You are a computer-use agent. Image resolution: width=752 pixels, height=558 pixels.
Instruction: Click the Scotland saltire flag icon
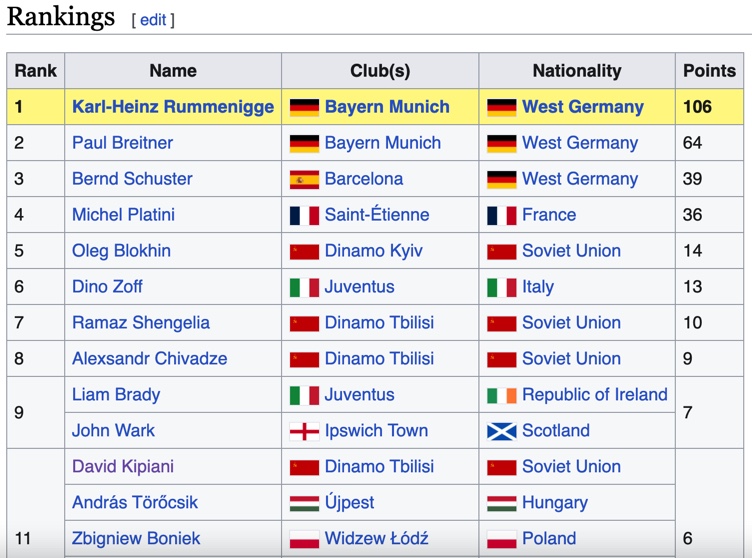click(x=502, y=431)
